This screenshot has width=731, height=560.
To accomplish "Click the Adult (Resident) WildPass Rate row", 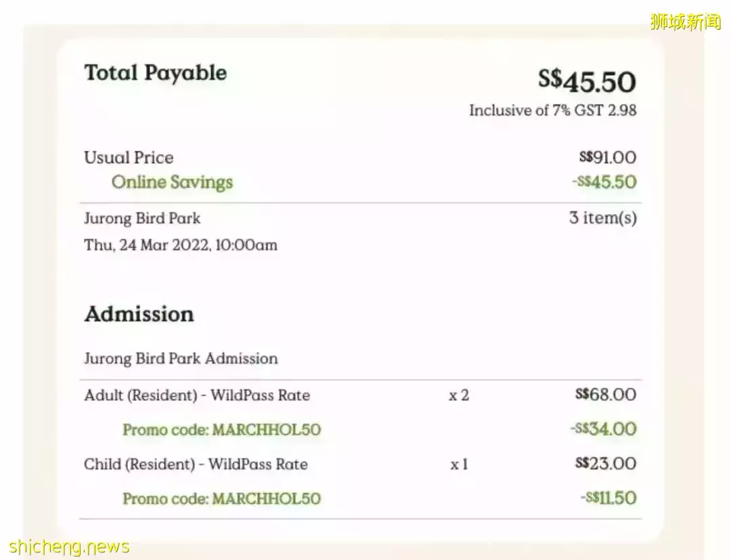I will coord(197,395).
